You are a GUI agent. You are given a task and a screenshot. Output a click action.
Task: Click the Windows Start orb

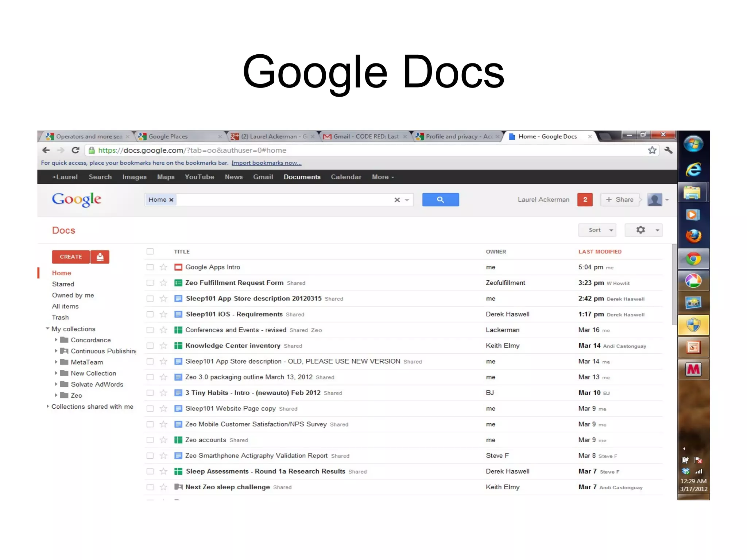[693, 144]
